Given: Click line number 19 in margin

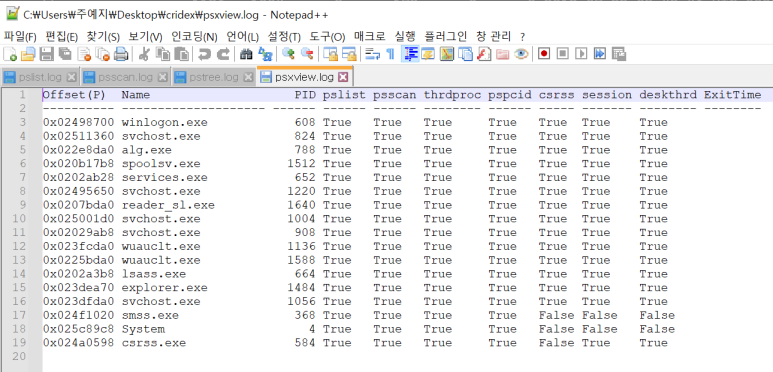Looking at the screenshot, I should 20,343.
